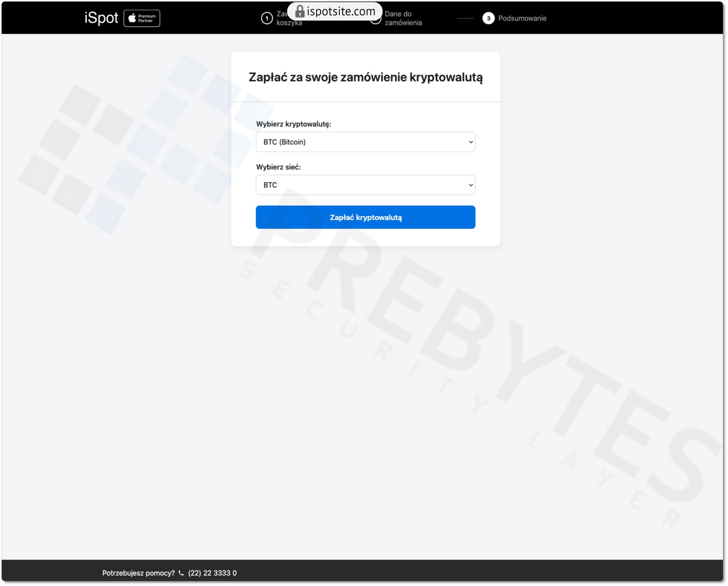Click the phone icon in footer
Viewport: 728px width, 586px height.
click(181, 573)
